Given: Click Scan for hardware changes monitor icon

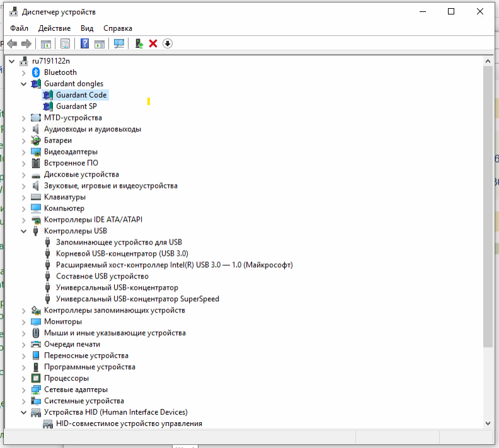Looking at the screenshot, I should [x=118, y=43].
